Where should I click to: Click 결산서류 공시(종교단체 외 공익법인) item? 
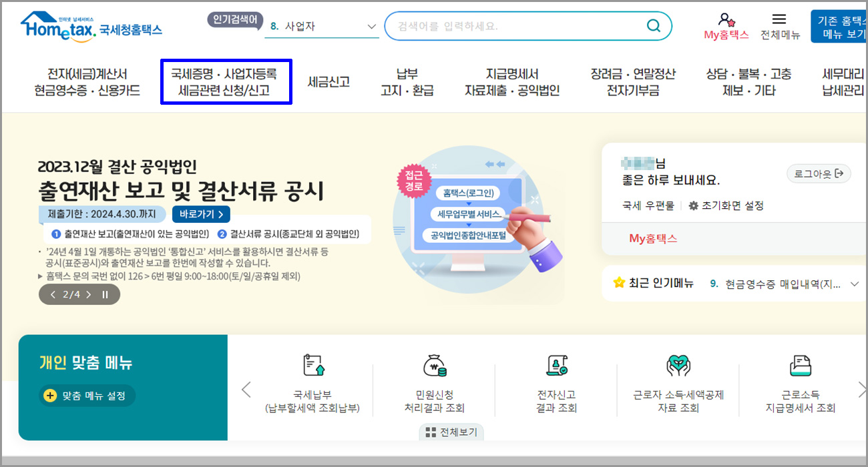[288, 234]
